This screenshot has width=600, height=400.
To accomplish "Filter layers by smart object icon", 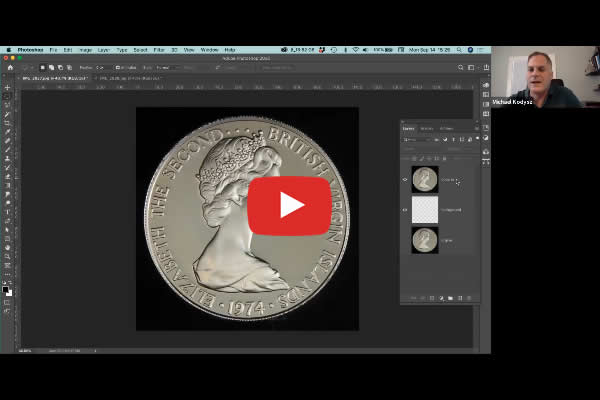I will click(470, 140).
